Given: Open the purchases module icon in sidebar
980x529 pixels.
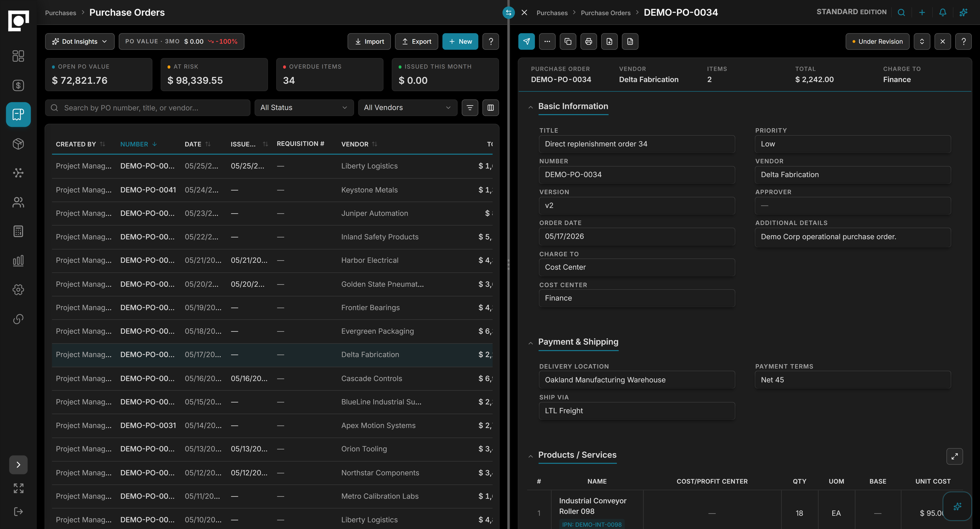Looking at the screenshot, I should point(18,114).
